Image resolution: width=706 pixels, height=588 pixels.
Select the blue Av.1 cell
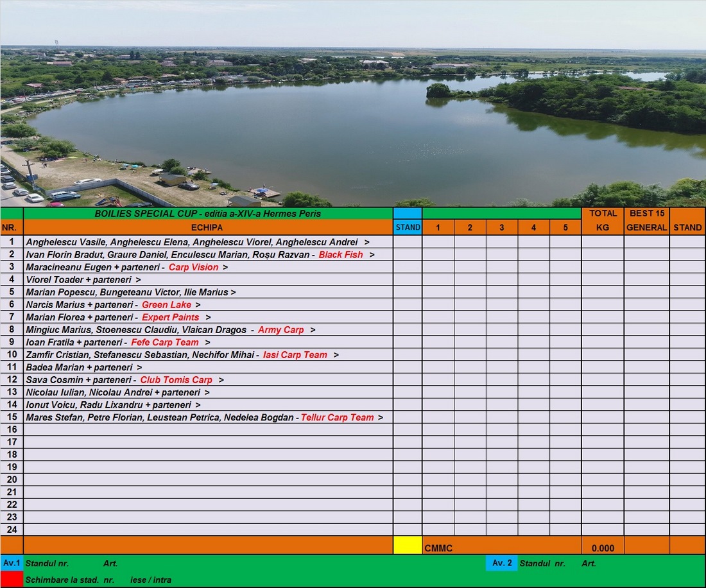(12, 563)
